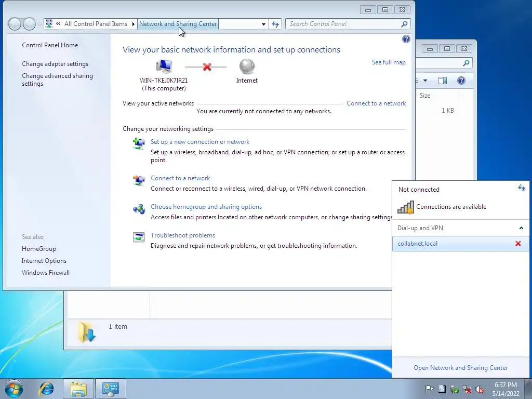The width and height of the screenshot is (532, 399).
Task: Open Troubleshoot problems link
Action: tap(182, 235)
